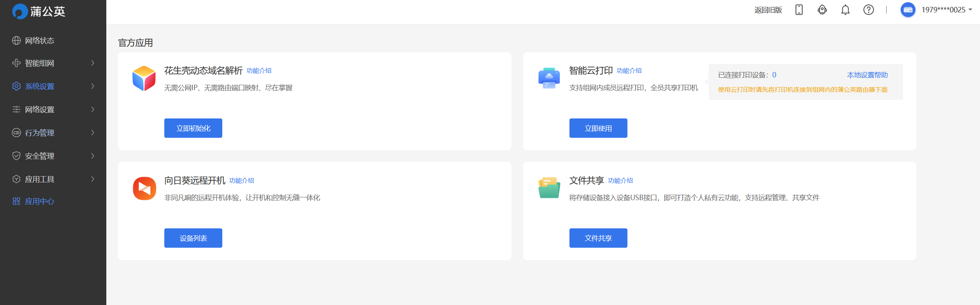
Task: Click the 花生壳动态域名解析 cube icon
Action: [144, 78]
